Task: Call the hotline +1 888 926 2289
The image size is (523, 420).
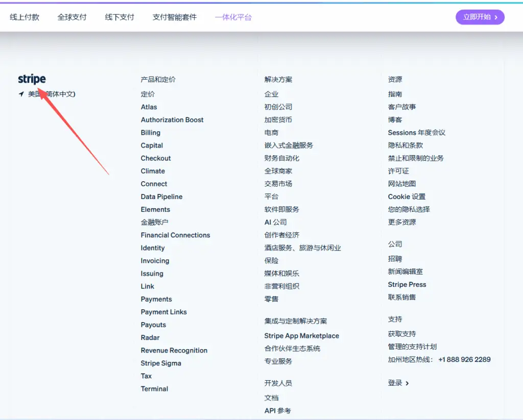Action: click(464, 359)
